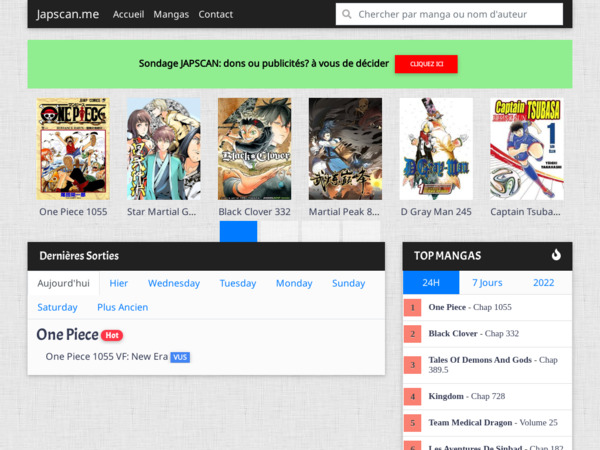The width and height of the screenshot is (600, 450).
Task: Switch to the Hier tab
Action: [119, 283]
